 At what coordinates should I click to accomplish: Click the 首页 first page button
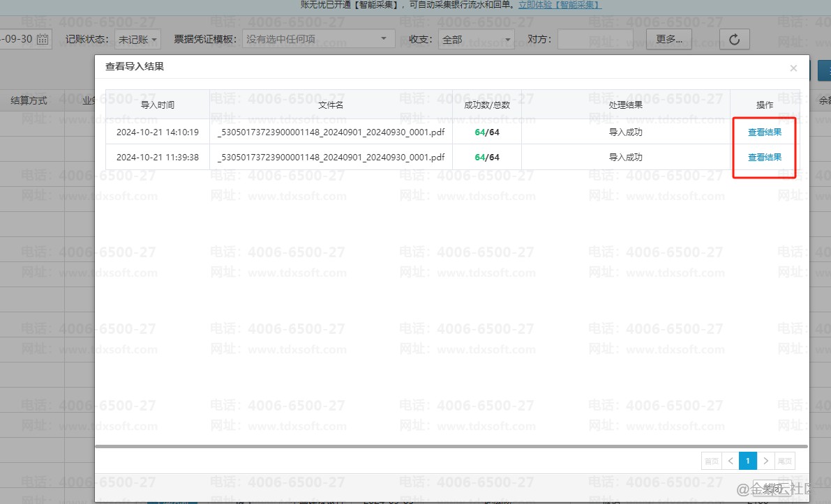[711, 461]
